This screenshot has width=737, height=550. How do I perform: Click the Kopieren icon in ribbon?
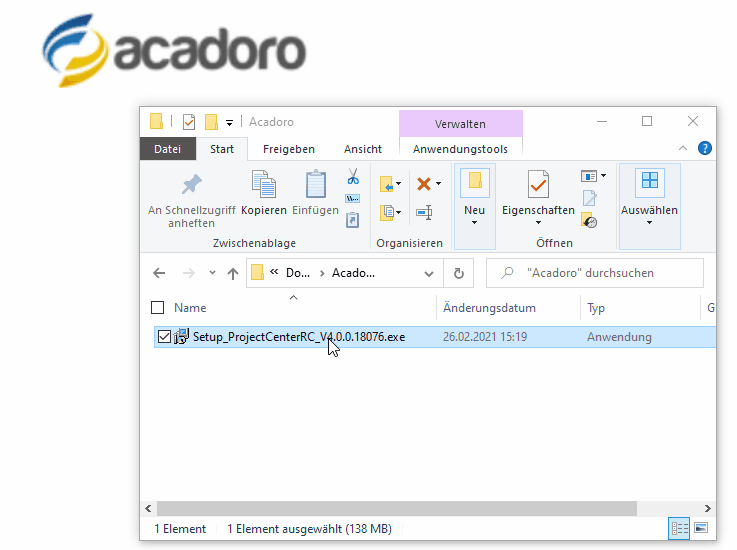click(x=264, y=185)
